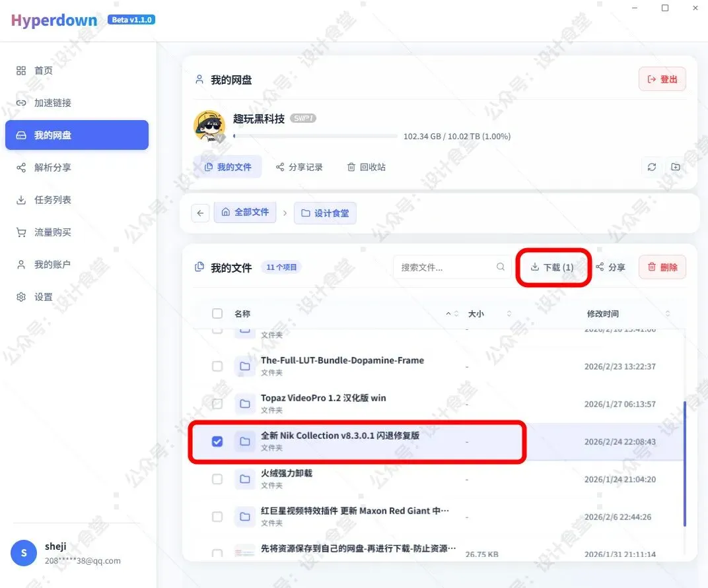Screen dimensions: 708x588
Task: Check The-Full-LUT-Bundle-Dopamine-Frame checkbox
Action: [x=217, y=366]
